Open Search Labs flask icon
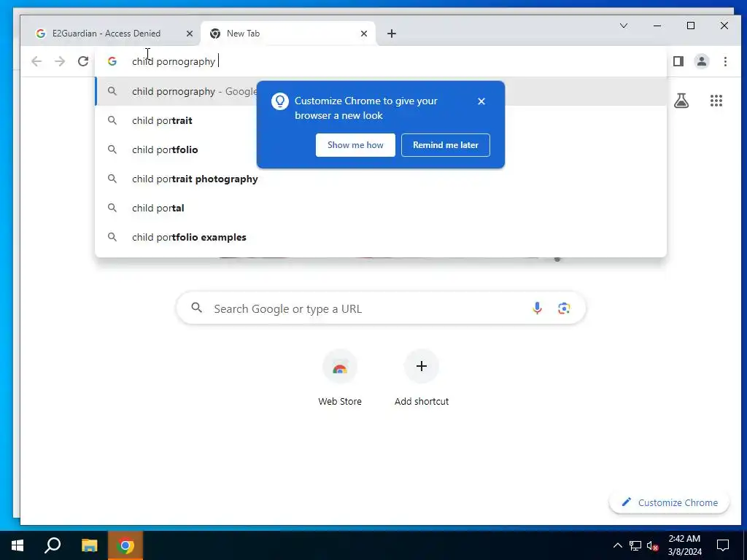This screenshot has width=747, height=560. [681, 101]
